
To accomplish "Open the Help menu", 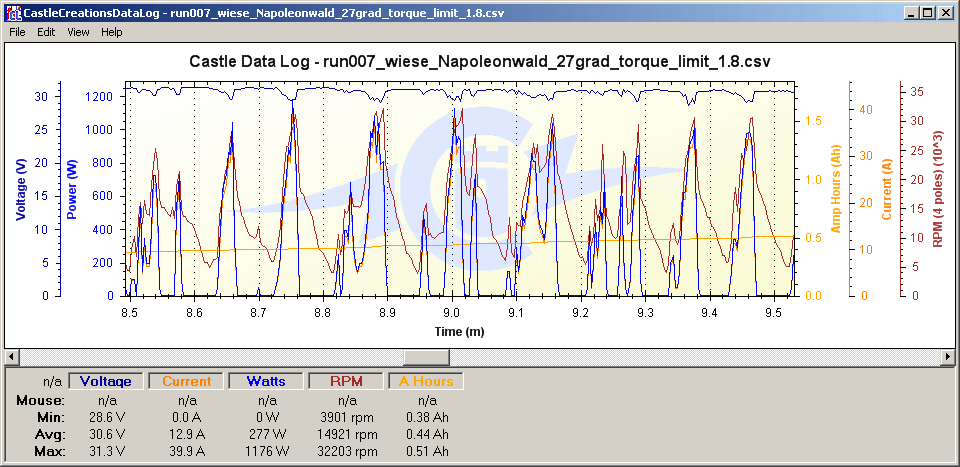I will click(x=112, y=32).
